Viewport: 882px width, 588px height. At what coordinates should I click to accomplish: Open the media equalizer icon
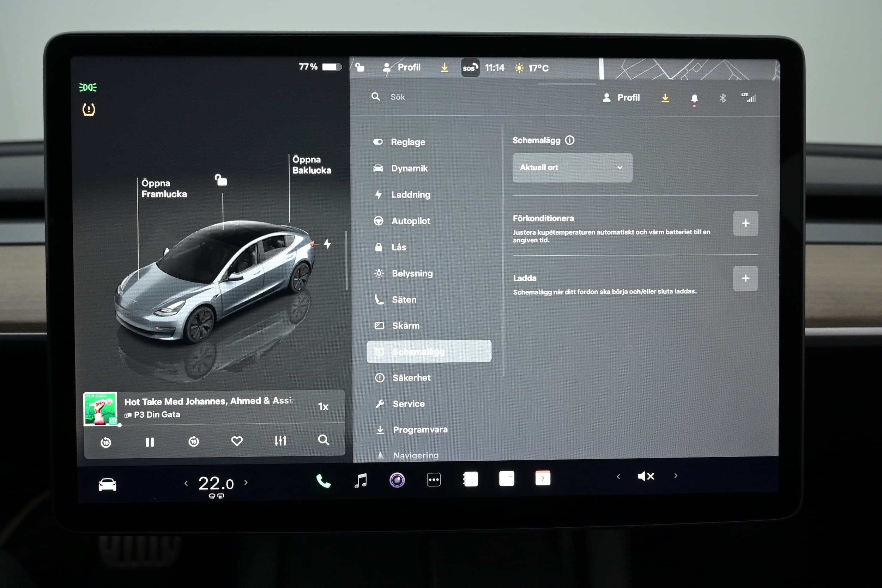[x=280, y=441]
